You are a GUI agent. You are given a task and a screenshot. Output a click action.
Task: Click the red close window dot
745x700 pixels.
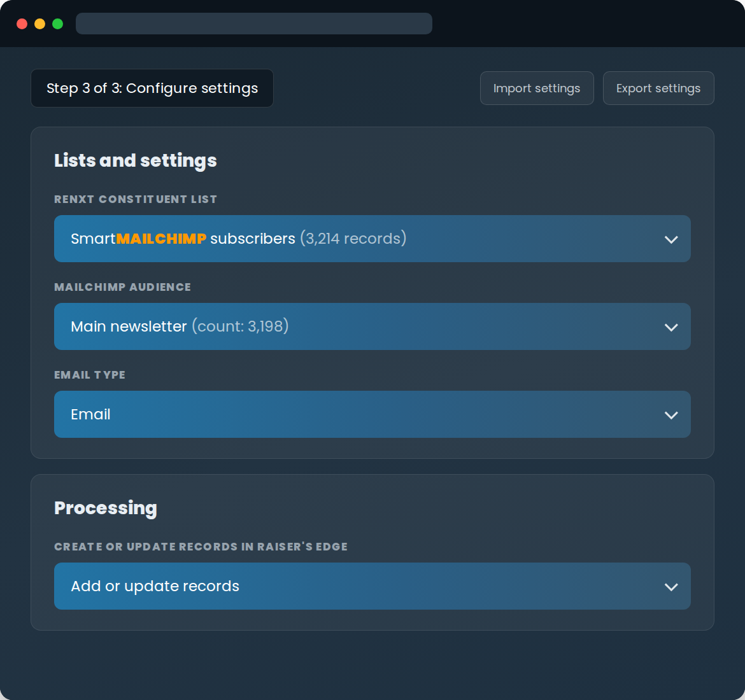tap(22, 24)
